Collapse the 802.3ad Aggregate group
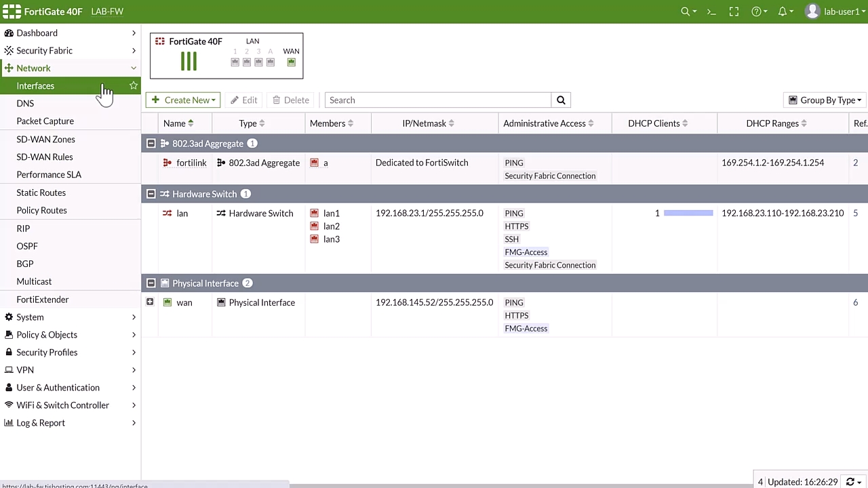The width and height of the screenshot is (868, 488). [x=151, y=144]
